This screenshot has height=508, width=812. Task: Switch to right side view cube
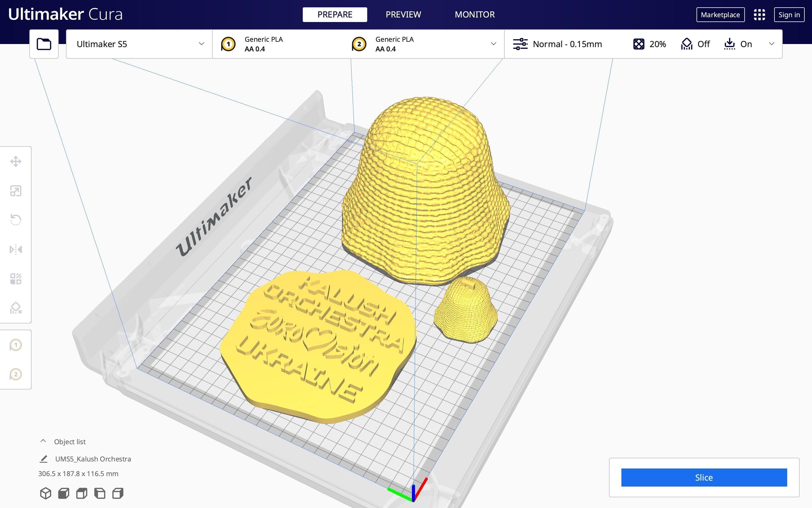[x=118, y=493]
